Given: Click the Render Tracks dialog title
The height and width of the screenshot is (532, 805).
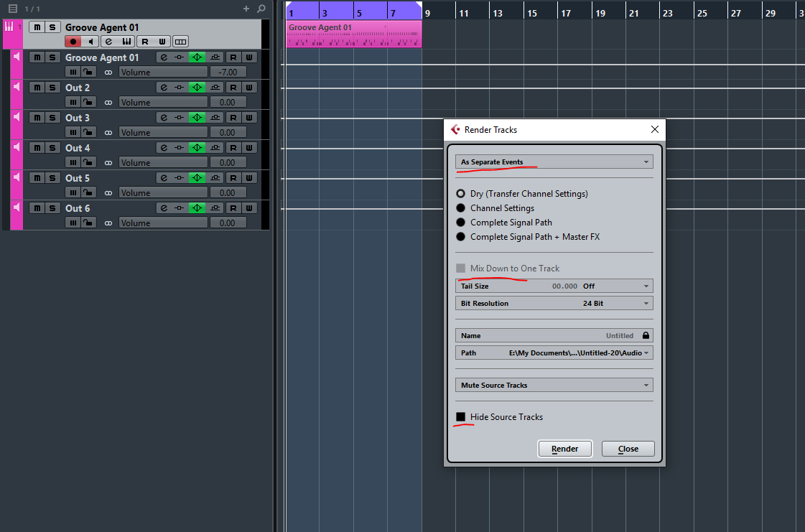Looking at the screenshot, I should (490, 130).
